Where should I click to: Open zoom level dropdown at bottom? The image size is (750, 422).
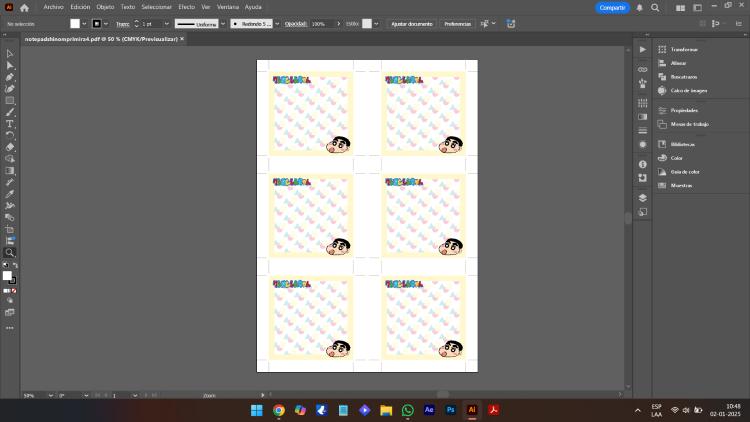pyautogui.click(x=50, y=396)
